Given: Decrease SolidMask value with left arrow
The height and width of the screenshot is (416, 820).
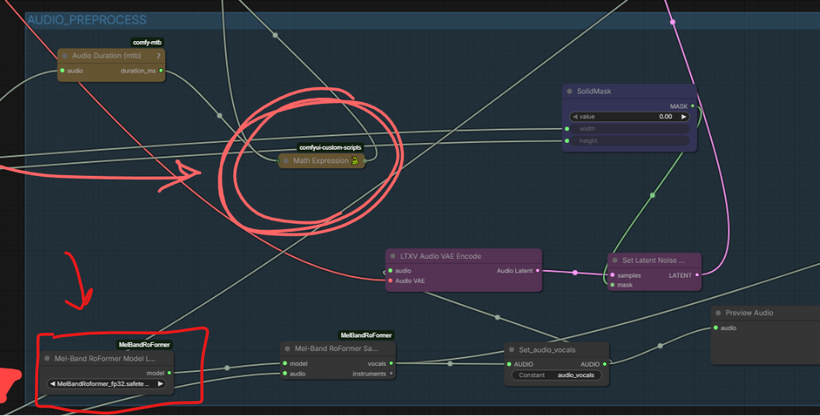Looking at the screenshot, I should point(574,116).
